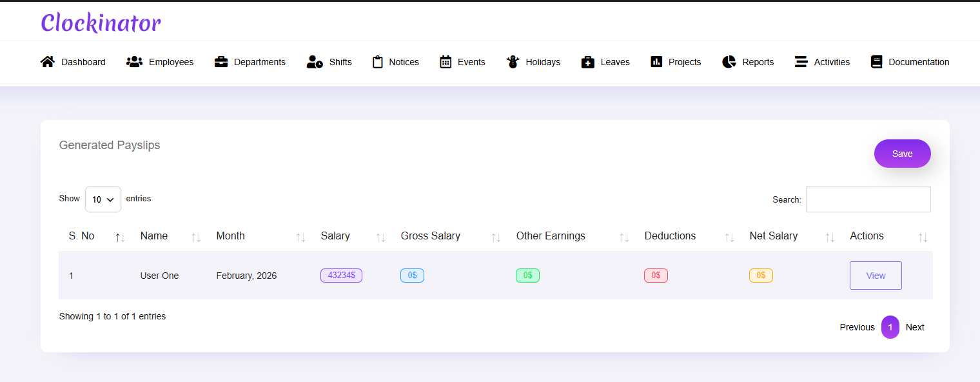
Task: Click the Reports pie chart icon
Action: click(x=729, y=62)
